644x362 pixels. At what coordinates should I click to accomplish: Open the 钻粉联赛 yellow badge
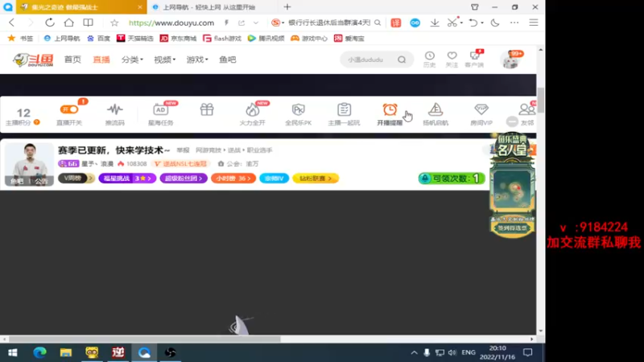[x=316, y=178]
